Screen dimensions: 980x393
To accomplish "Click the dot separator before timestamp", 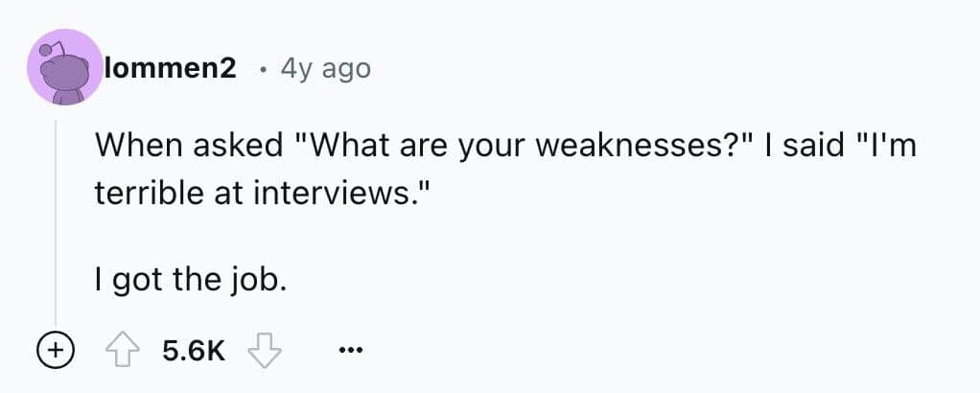I will [x=262, y=69].
